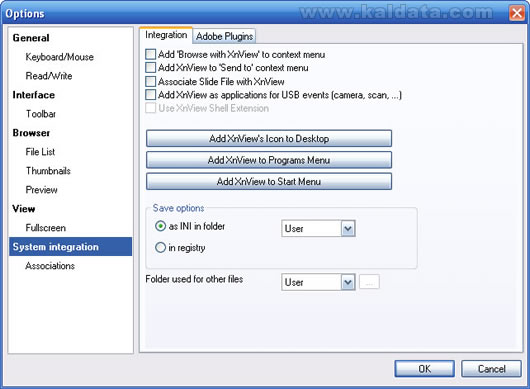Select General in options tree
This screenshot has height=389, width=530.
[31, 38]
